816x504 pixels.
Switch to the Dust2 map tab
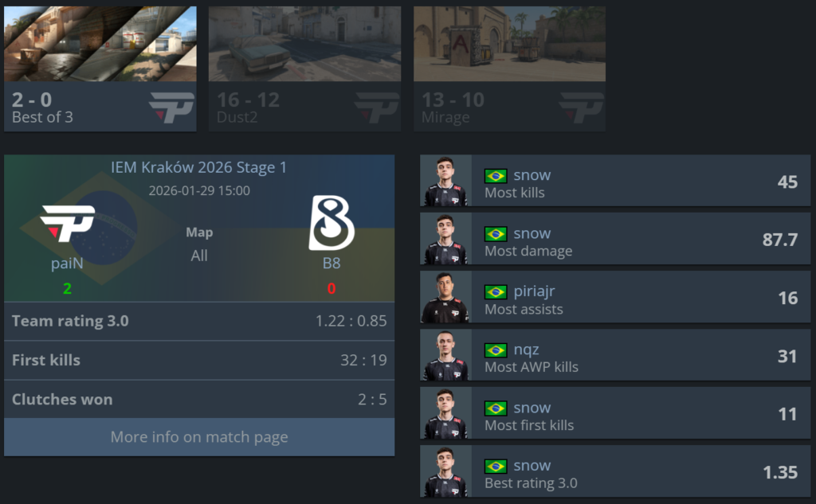tap(304, 68)
